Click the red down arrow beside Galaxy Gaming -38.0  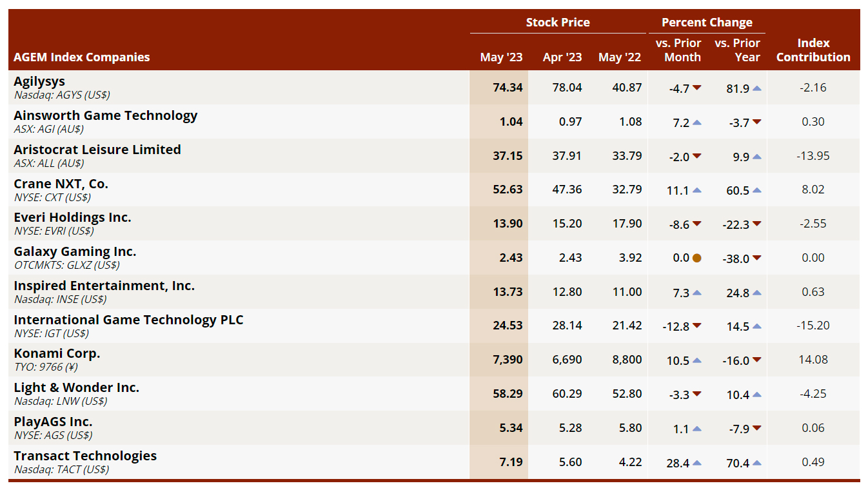(x=756, y=259)
